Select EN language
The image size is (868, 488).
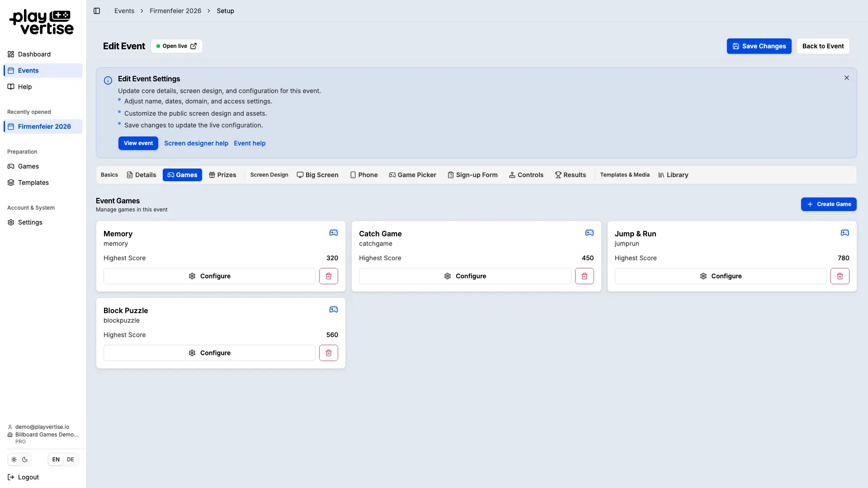click(56, 460)
